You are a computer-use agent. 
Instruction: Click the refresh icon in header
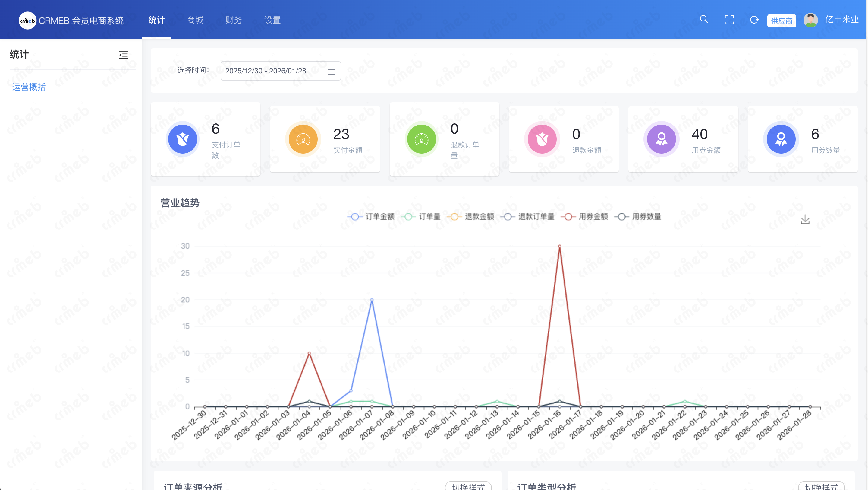[754, 20]
